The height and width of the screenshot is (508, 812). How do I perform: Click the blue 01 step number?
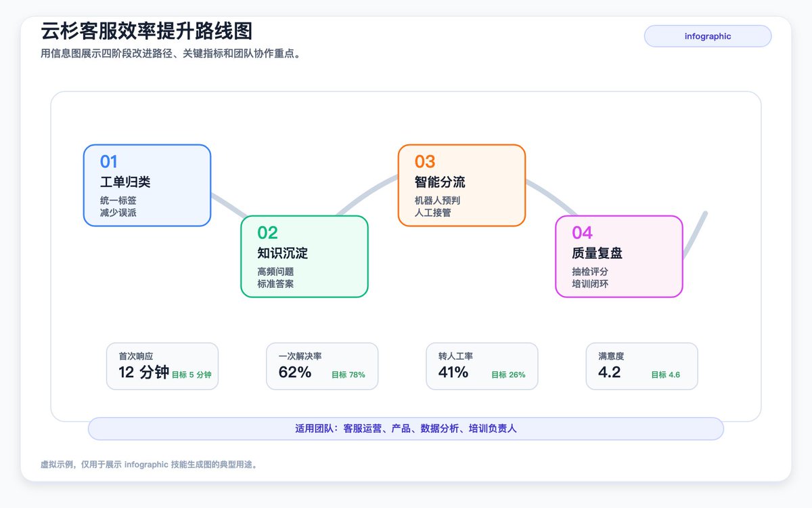pos(109,162)
